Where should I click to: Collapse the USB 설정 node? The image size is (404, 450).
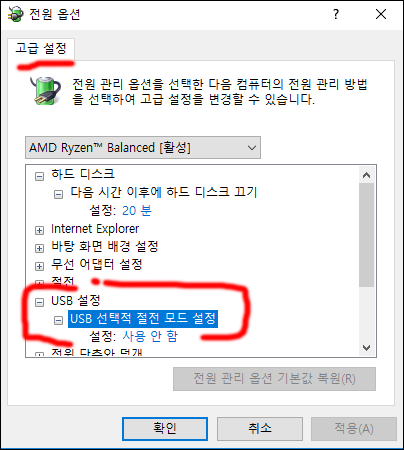[x=39, y=302]
